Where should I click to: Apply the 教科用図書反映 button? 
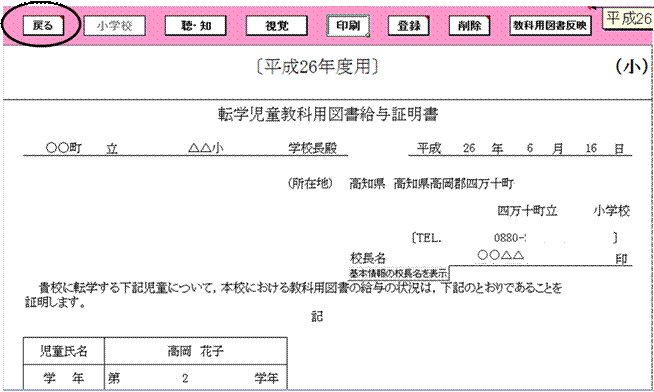coord(550,26)
